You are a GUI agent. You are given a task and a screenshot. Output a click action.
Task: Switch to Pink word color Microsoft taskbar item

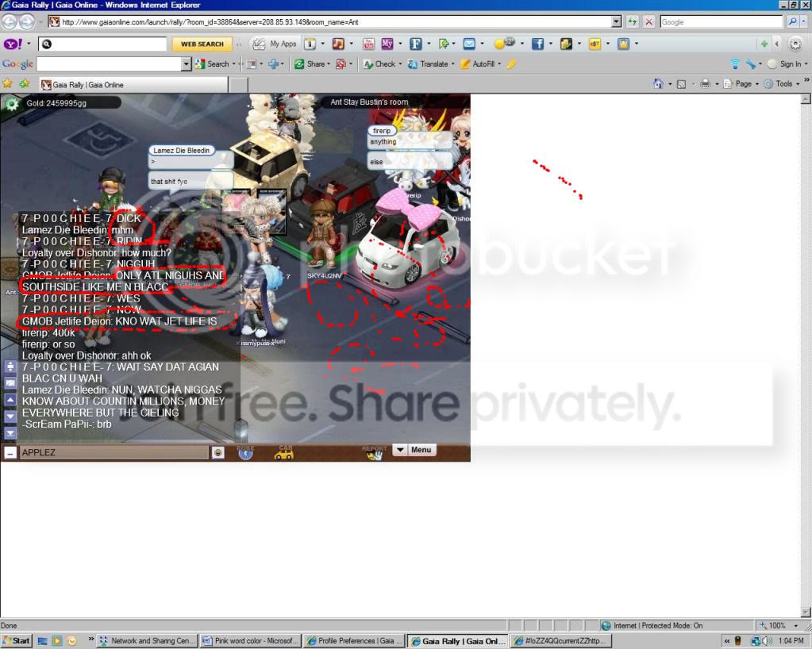[251, 641]
